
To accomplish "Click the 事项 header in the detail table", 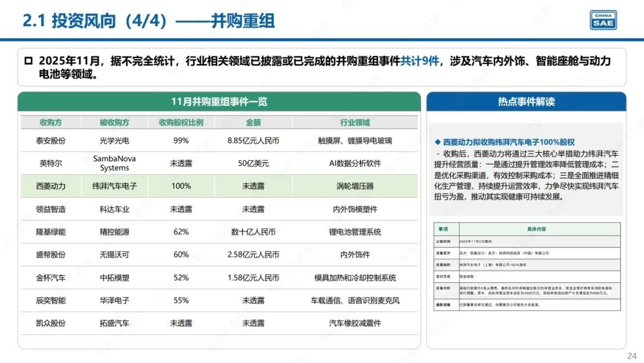I will pos(443,229).
